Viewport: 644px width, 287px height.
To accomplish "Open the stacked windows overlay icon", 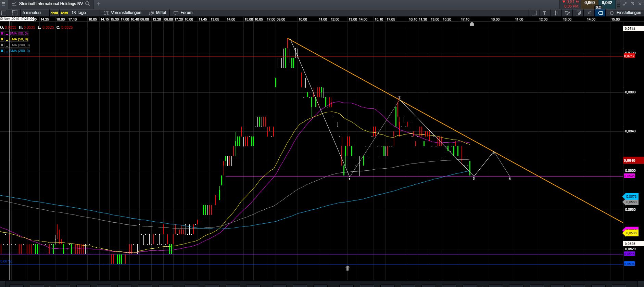I will coord(578,13).
